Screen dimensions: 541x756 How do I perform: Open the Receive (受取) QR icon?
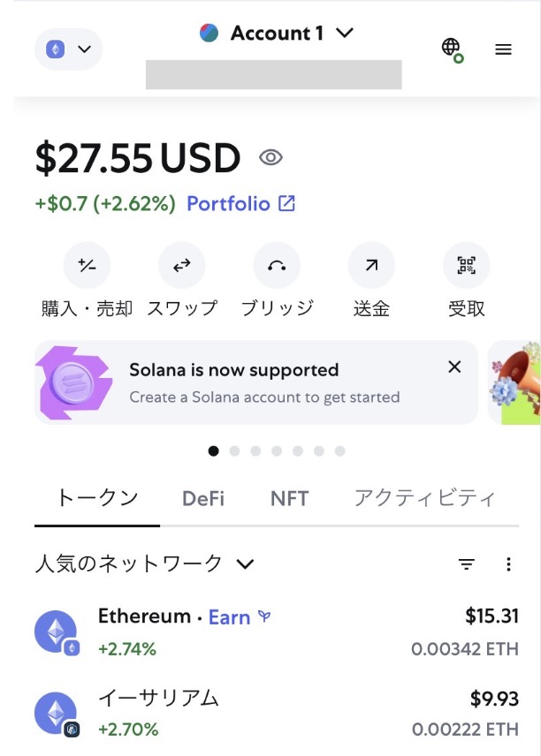tap(466, 266)
